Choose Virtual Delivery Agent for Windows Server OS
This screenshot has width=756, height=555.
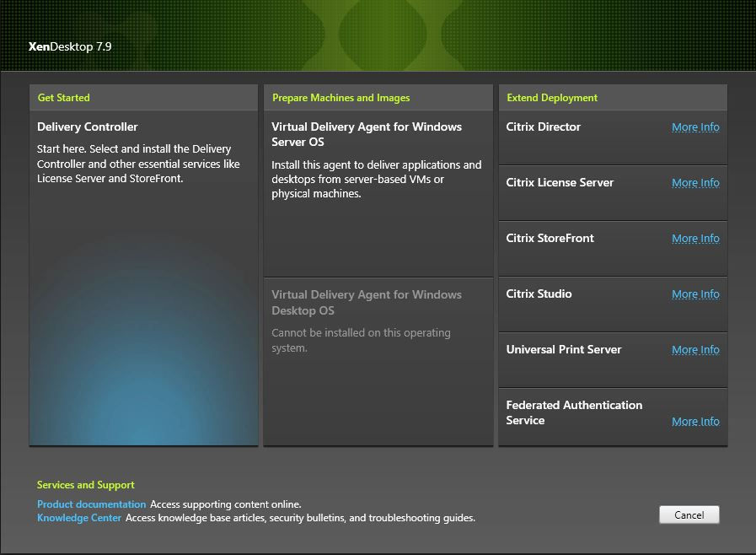378,193
